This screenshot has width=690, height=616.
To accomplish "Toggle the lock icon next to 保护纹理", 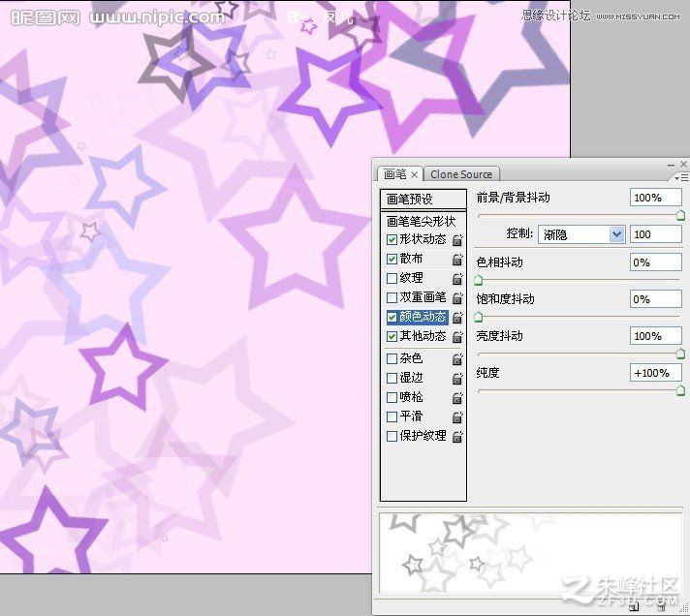I will pos(457,437).
